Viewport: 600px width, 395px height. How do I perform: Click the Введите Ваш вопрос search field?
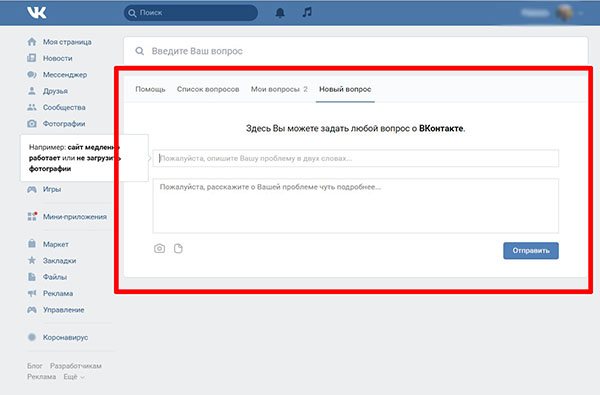click(356, 51)
